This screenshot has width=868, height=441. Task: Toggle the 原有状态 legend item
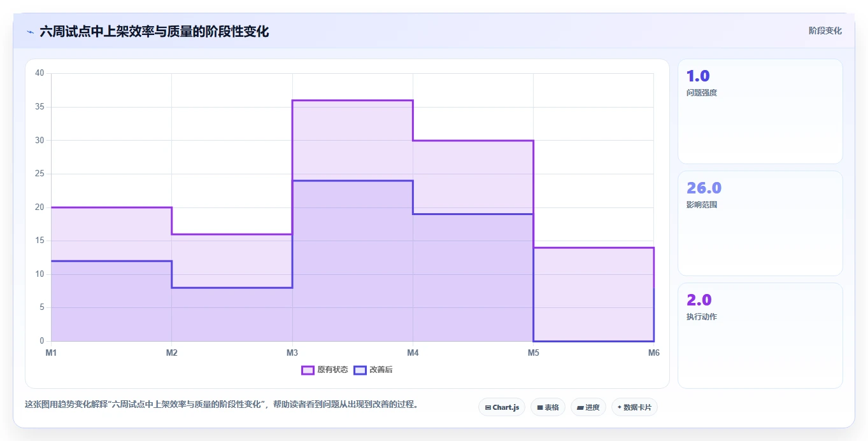tap(325, 370)
